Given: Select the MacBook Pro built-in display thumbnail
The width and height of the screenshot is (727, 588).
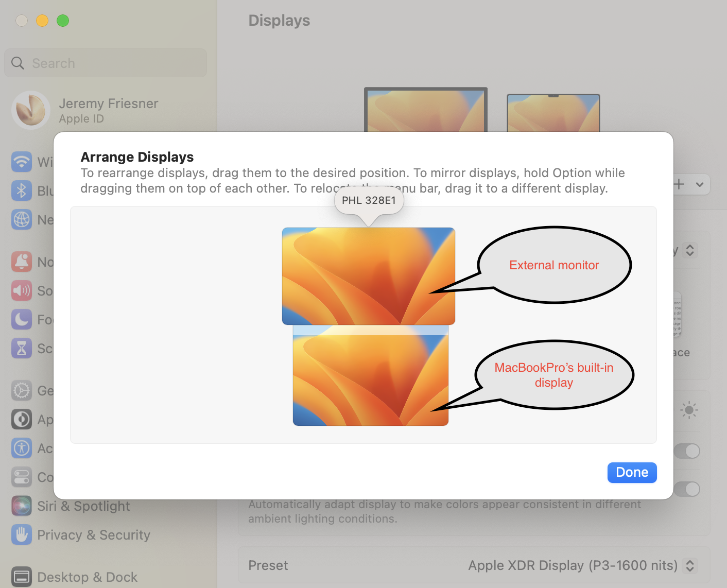Looking at the screenshot, I should pos(371,376).
